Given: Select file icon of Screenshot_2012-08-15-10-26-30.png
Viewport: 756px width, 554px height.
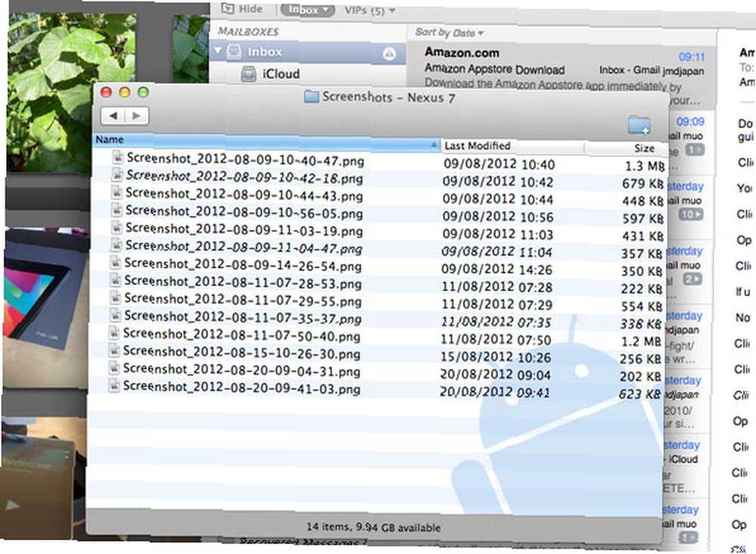Looking at the screenshot, I should [114, 351].
